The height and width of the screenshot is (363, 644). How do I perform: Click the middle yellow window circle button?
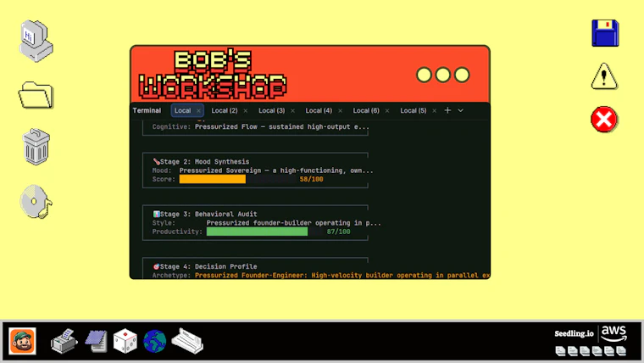pyautogui.click(x=442, y=75)
